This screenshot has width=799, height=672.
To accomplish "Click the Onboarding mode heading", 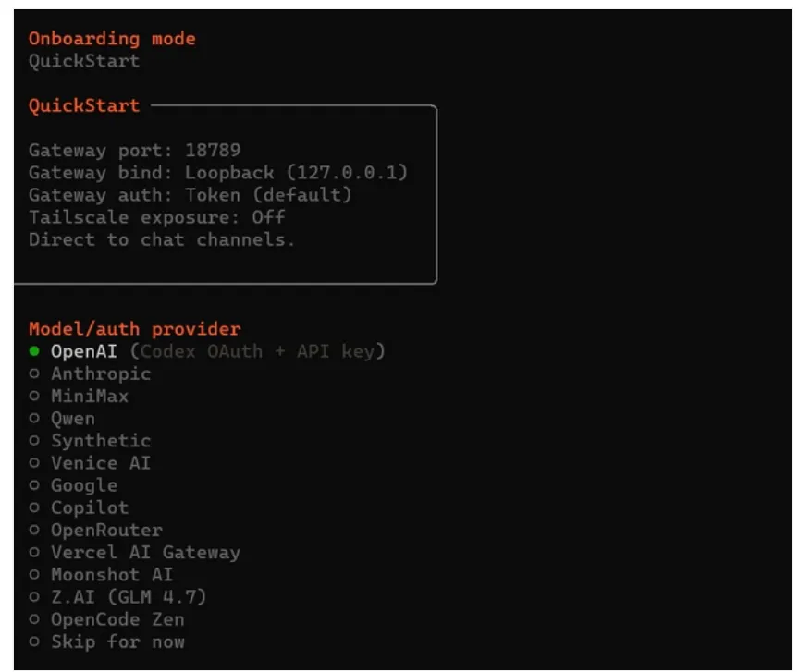I will click(x=112, y=39).
